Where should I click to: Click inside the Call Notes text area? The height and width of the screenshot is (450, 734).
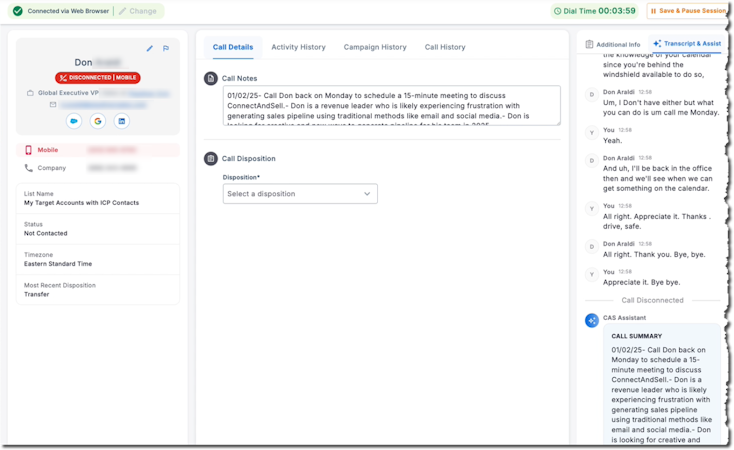pyautogui.click(x=391, y=105)
